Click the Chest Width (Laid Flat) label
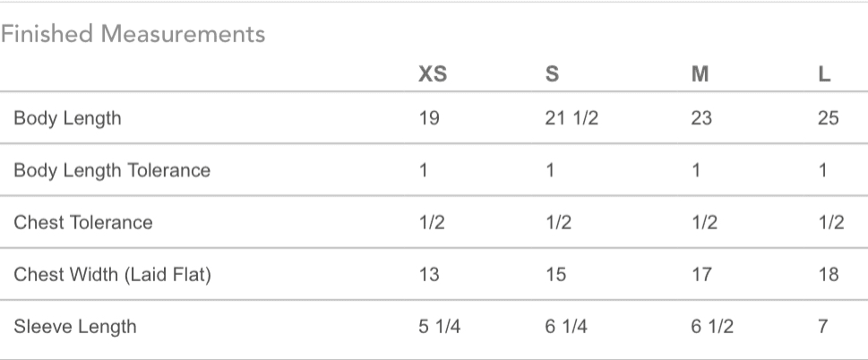Viewport: 868px width, 360px height. pyautogui.click(x=112, y=274)
